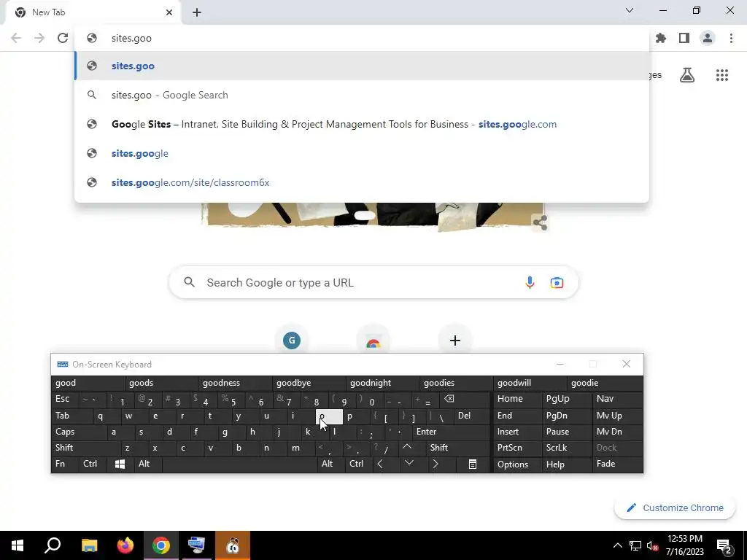The height and width of the screenshot is (560, 747).
Task: Open the notification center icon
Action: pos(724,545)
